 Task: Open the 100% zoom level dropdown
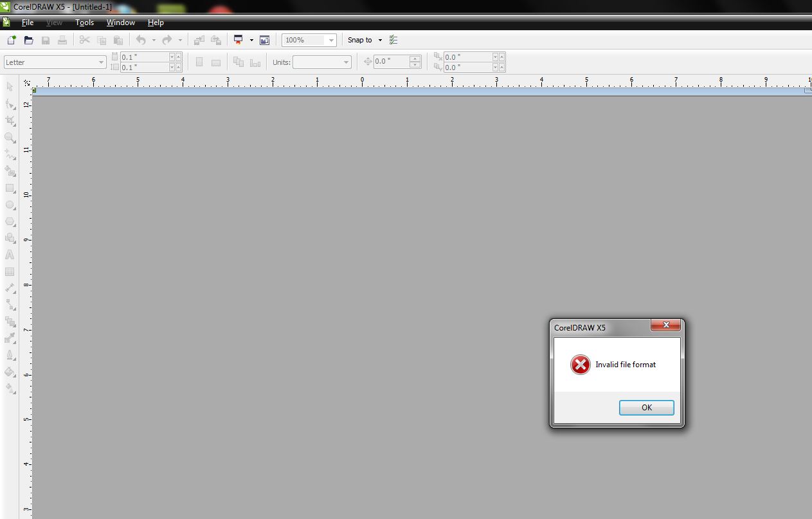point(331,40)
